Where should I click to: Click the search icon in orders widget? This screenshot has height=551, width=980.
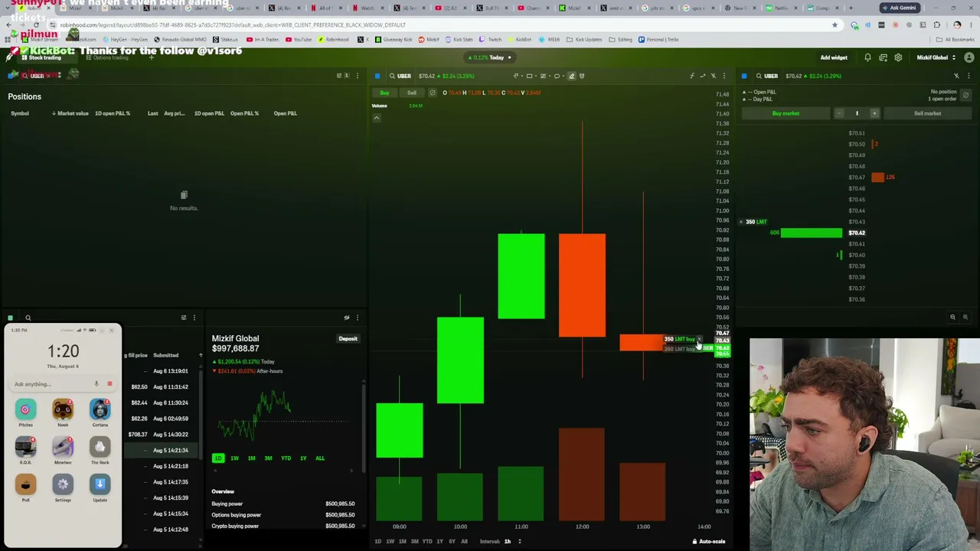(28, 318)
